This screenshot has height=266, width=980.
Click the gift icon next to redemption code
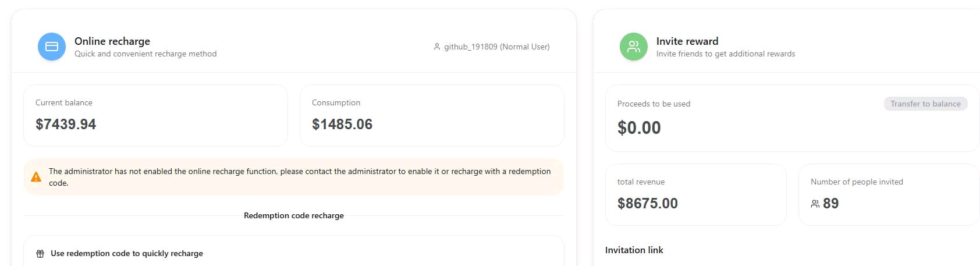click(x=40, y=254)
